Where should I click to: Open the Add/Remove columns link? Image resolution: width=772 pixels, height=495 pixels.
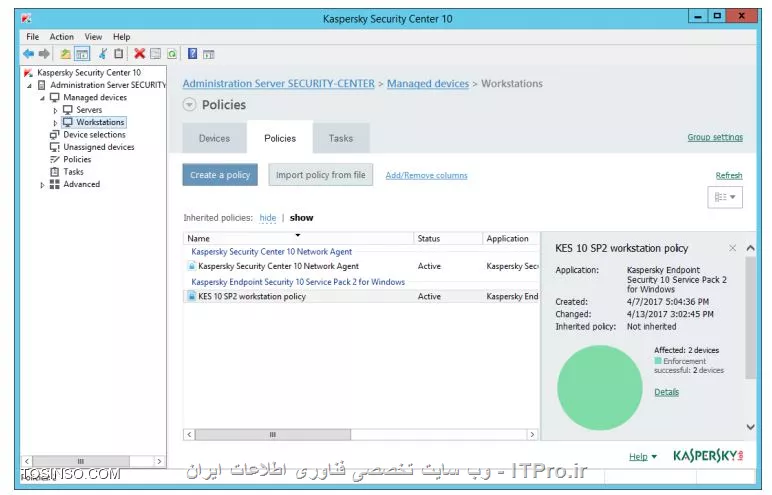click(x=426, y=175)
